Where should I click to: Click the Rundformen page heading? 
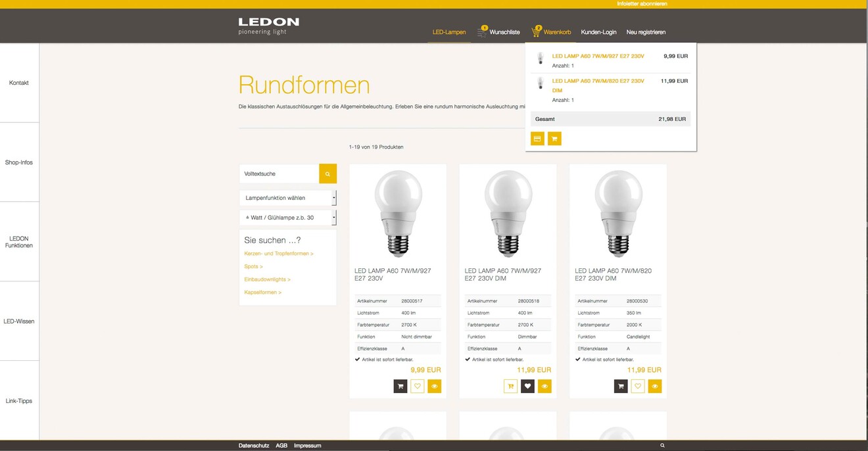[304, 85]
